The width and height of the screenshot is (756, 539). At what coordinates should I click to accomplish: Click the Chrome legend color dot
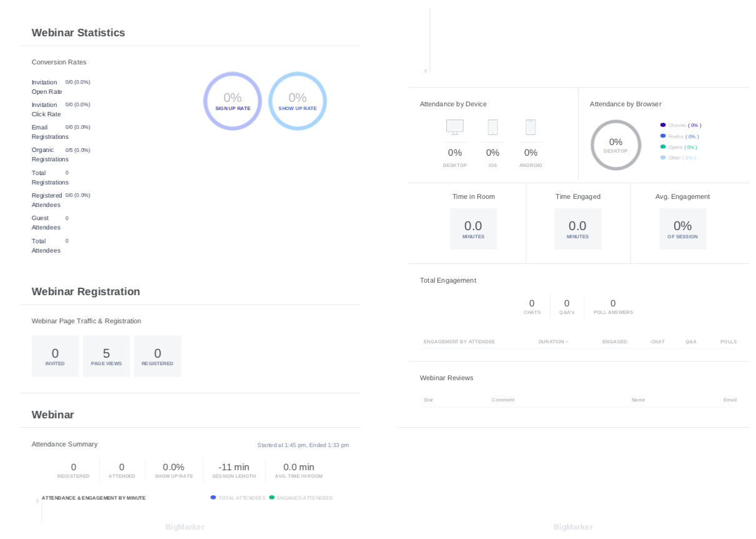pos(663,125)
